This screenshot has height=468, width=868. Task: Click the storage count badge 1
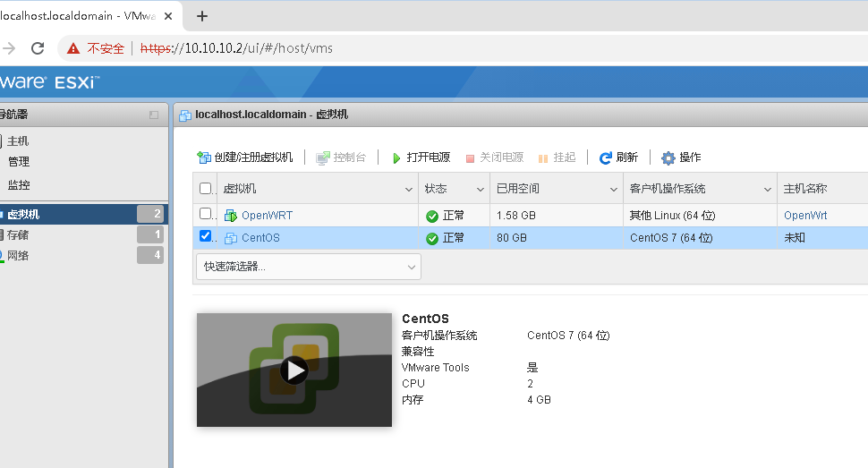pos(150,234)
